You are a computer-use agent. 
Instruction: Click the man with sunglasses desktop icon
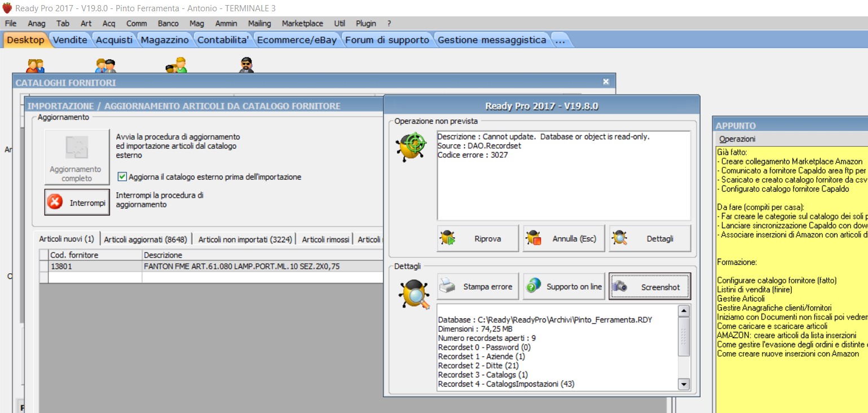click(x=246, y=65)
